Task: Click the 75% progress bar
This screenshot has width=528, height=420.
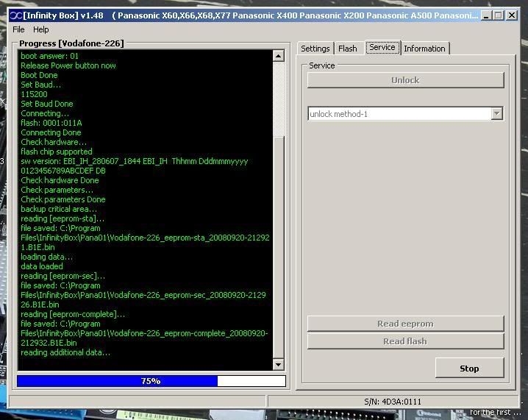Action: (x=150, y=381)
